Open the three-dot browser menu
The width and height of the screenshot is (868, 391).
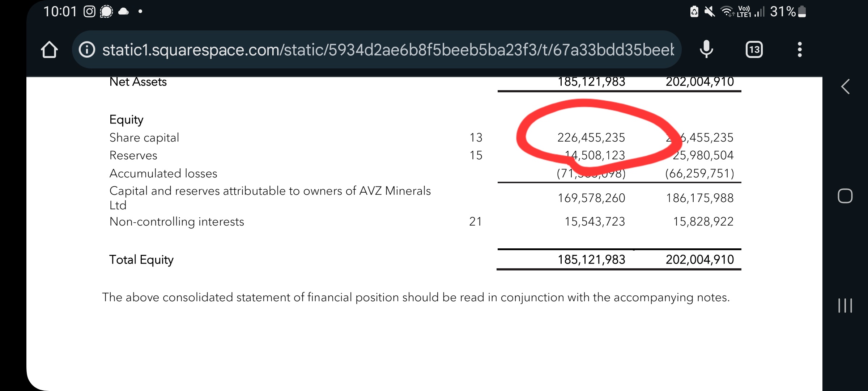[800, 50]
